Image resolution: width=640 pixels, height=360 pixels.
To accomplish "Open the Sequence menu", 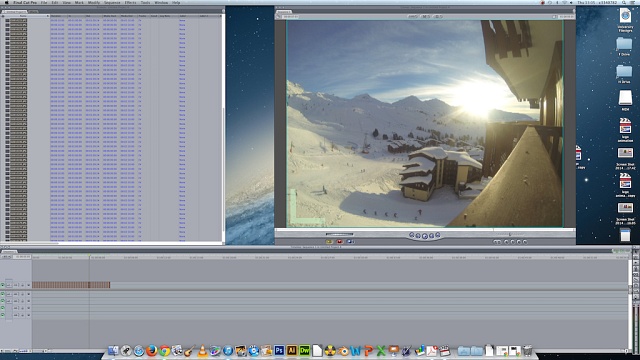I will [112, 2].
